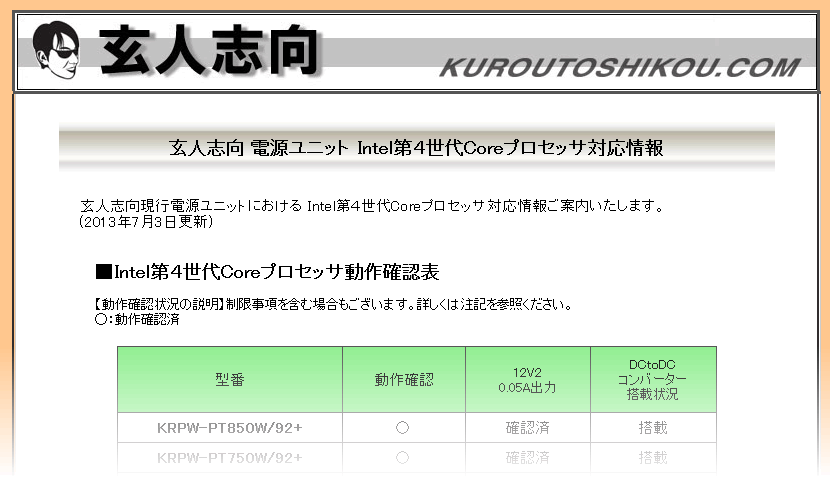This screenshot has height=480, width=830.
Task: Select the 【動作確認状況の説明】 note line
Action: coord(333,304)
